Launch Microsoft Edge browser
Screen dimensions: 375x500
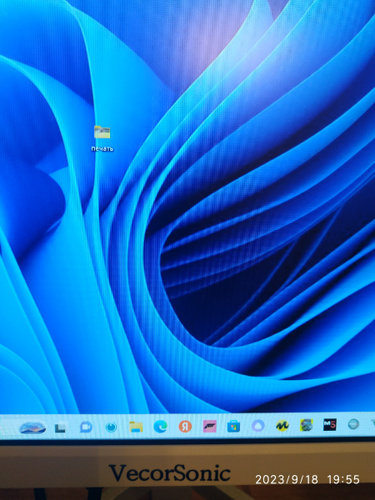(x=160, y=426)
